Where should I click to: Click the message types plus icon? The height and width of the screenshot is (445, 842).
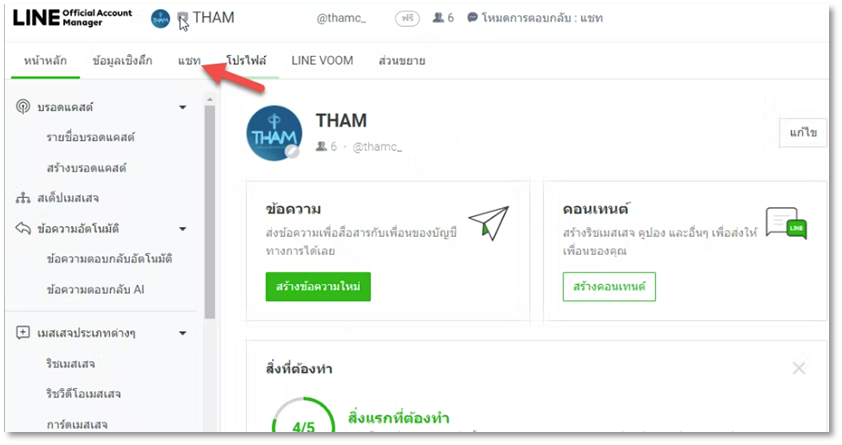click(x=23, y=332)
